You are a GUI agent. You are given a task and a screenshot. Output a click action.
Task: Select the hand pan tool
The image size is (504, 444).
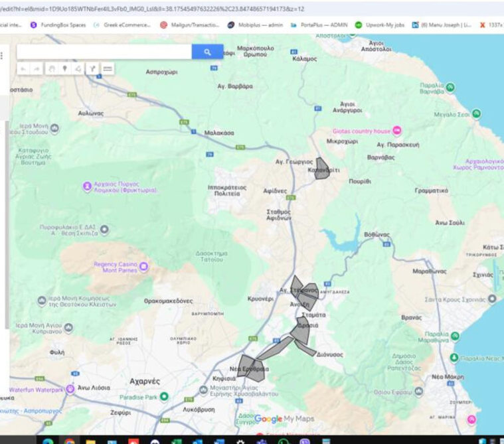coord(51,68)
